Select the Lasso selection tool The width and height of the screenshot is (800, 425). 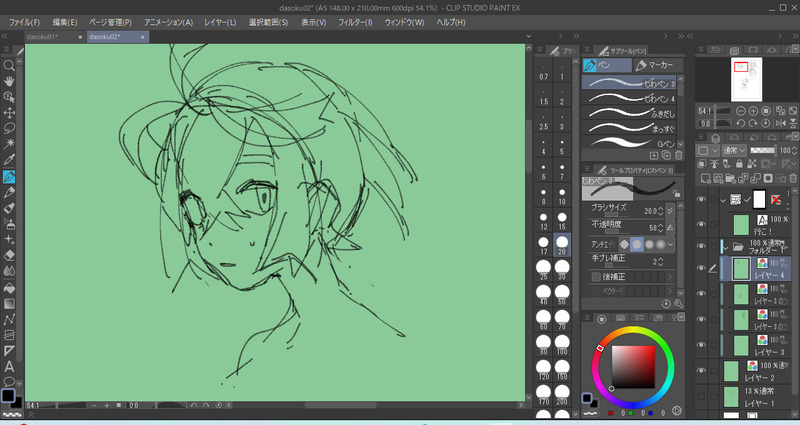coord(9,128)
